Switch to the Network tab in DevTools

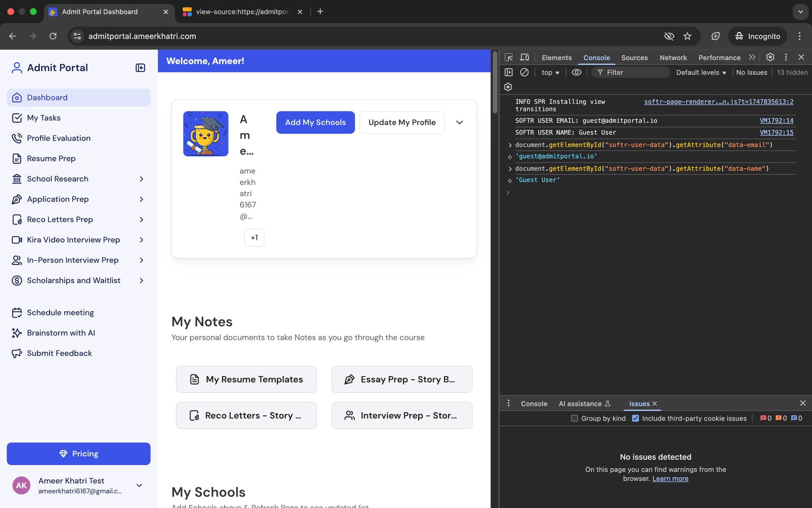[x=673, y=58]
